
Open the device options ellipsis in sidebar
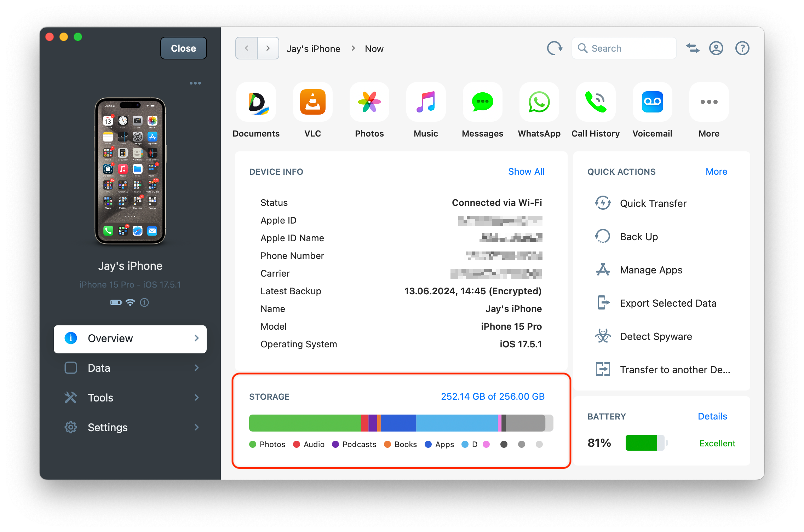click(x=195, y=83)
